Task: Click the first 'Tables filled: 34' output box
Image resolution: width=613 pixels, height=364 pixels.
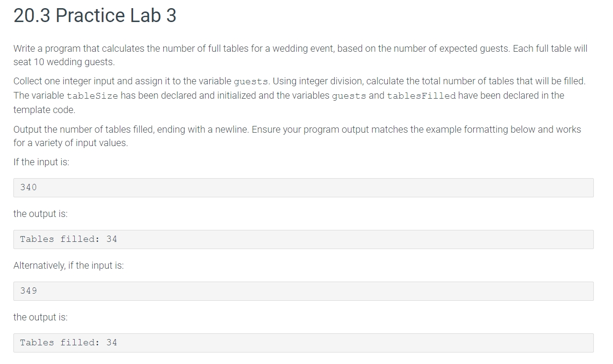Action: tap(303, 239)
